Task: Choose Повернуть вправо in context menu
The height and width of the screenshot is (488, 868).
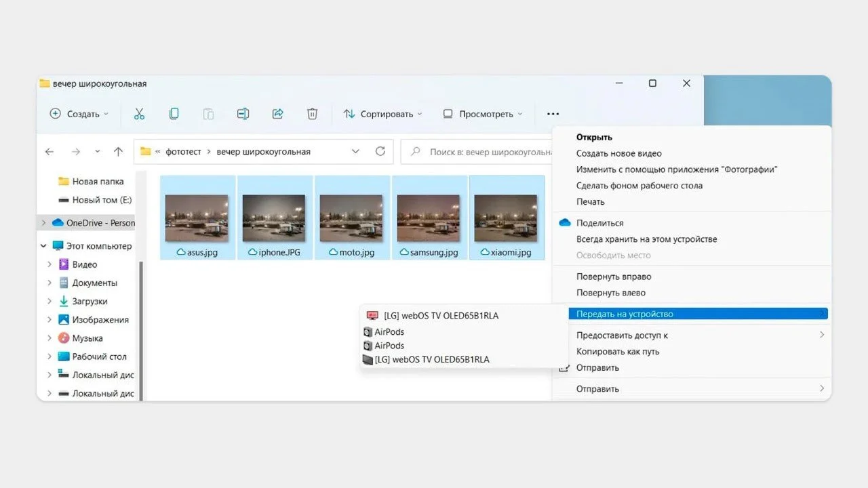Action: click(x=614, y=277)
